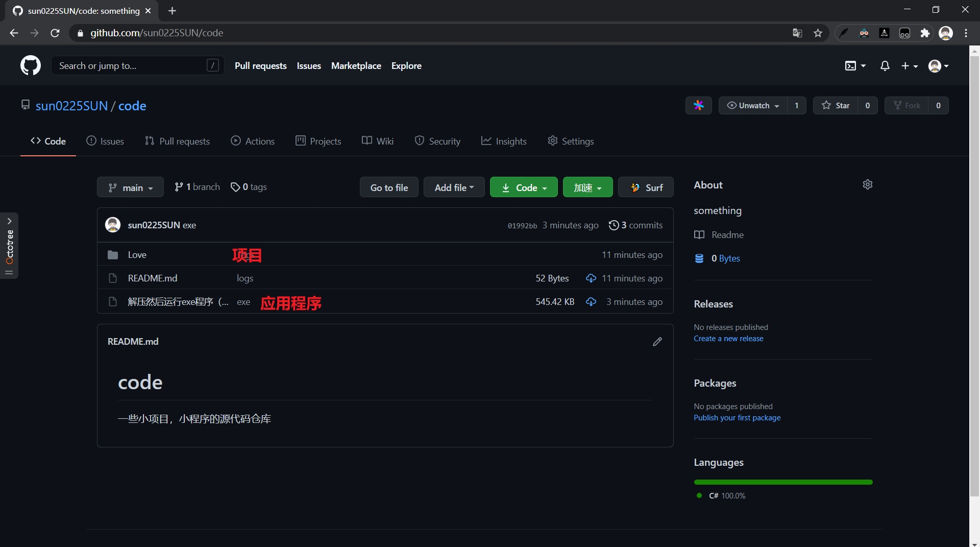
Task: Open the 解压然后运行exe程序 file
Action: click(x=178, y=302)
